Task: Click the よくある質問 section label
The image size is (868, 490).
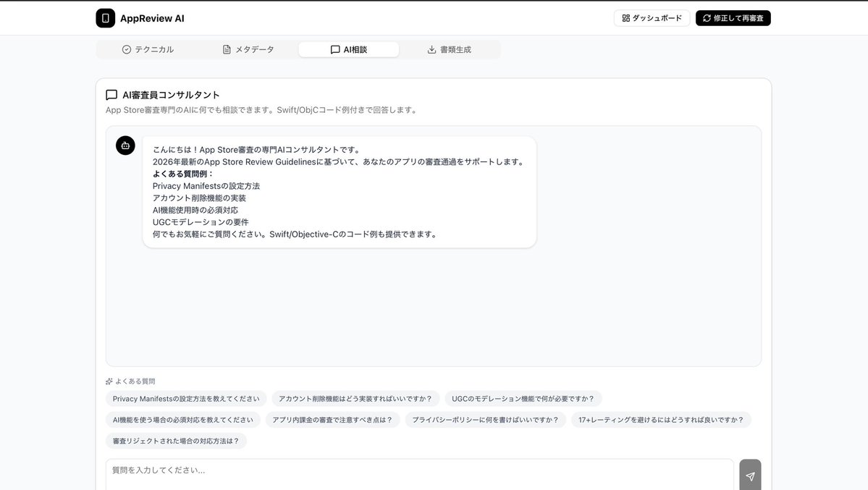Action: pyautogui.click(x=135, y=381)
